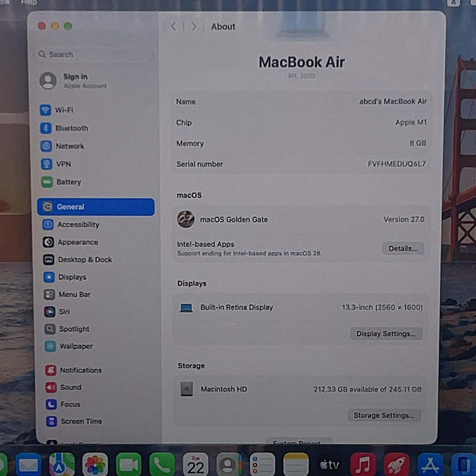Open Sound settings icon
The image size is (476, 476).
coord(51,387)
